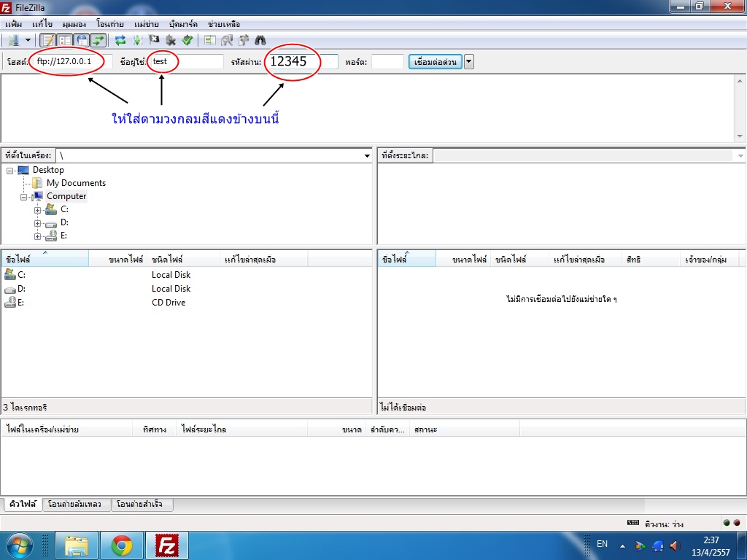Open local site path dropdown
Screen dimensions: 747x560
[x=367, y=156]
